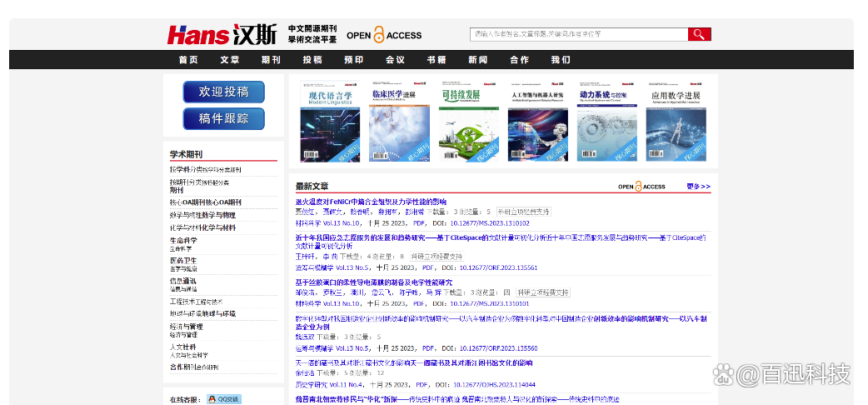Screen dimensions: 868x405
Task: Open article 退火温度对FeNiCr中熵合金组织及力学性能的影响
Action: tap(371, 202)
